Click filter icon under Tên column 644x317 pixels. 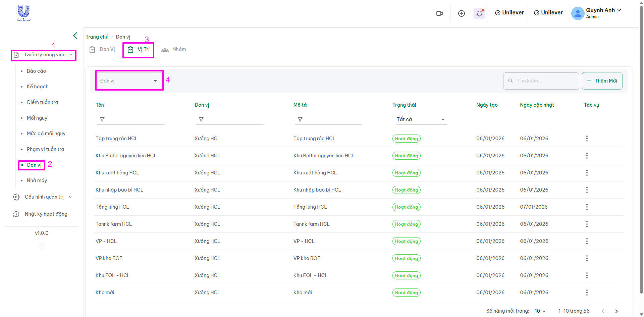pos(102,119)
